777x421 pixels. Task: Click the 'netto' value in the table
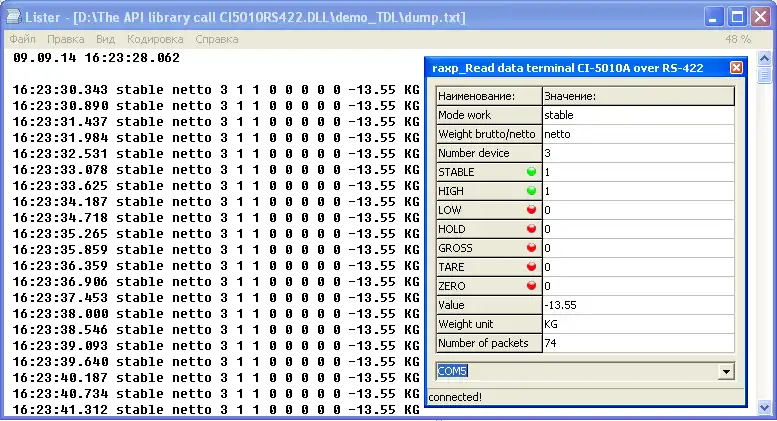click(638, 134)
